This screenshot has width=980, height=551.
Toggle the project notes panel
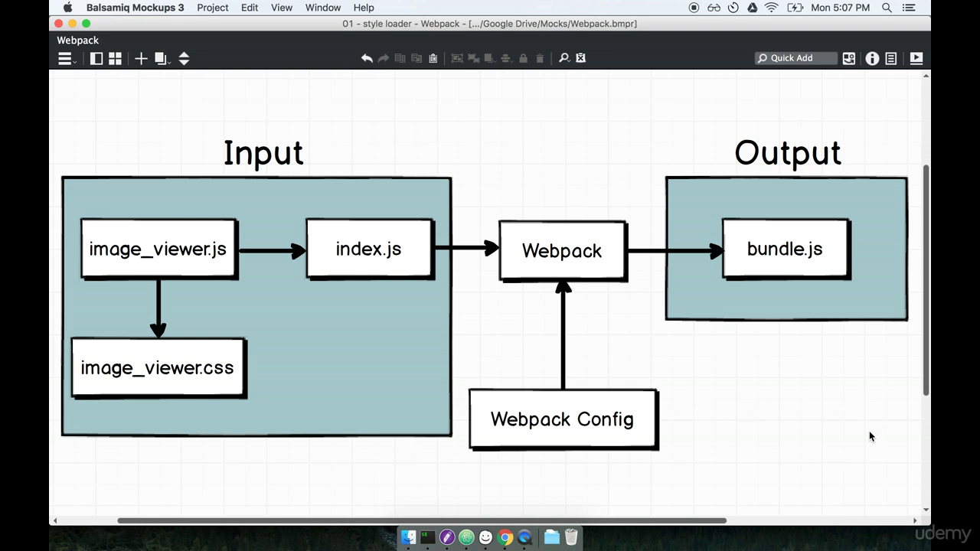click(890, 58)
